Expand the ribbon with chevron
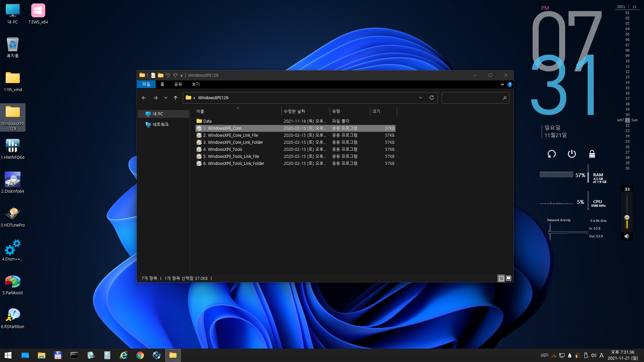This screenshot has width=644, height=362. 502,84
